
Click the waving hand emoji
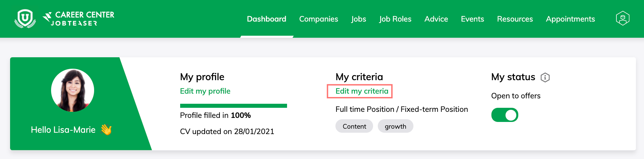106,130
